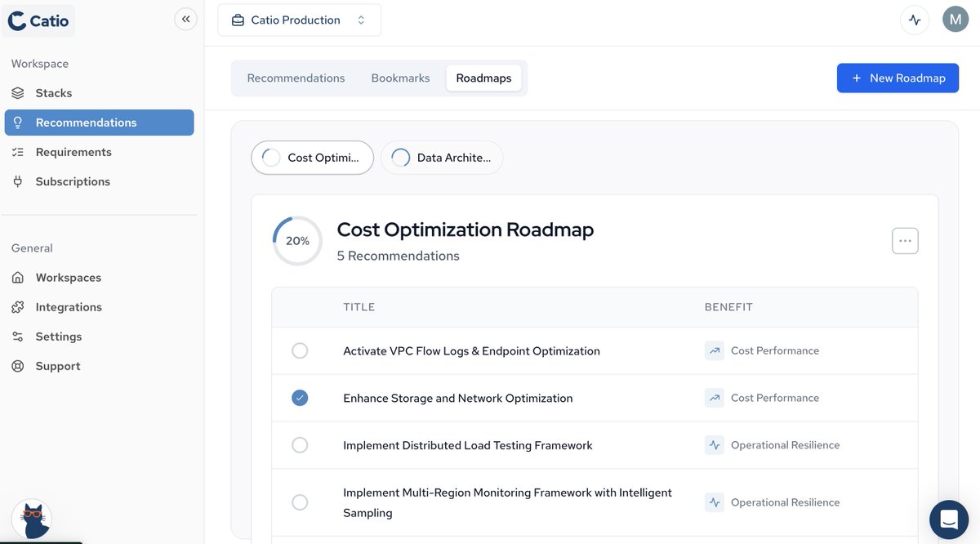This screenshot has width=980, height=544.
Task: Click Cost Performance trend icon for Enhance Storage
Action: (715, 399)
